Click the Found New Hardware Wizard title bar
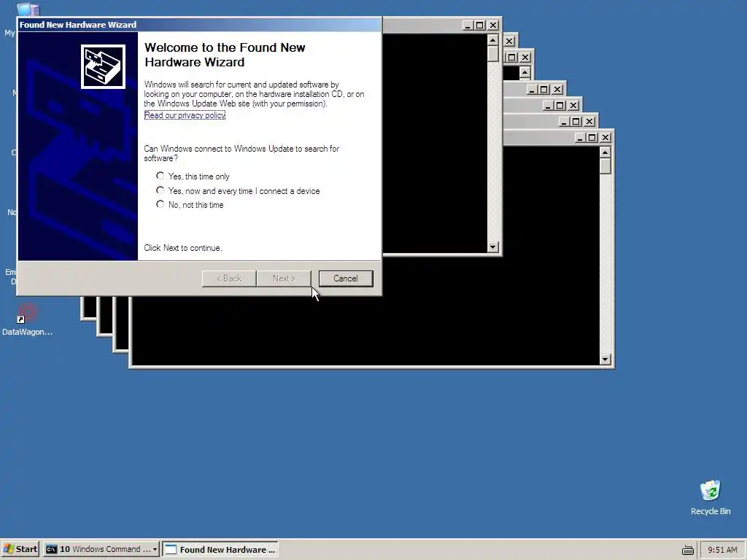Screen dimensions: 747x560 pos(199,25)
